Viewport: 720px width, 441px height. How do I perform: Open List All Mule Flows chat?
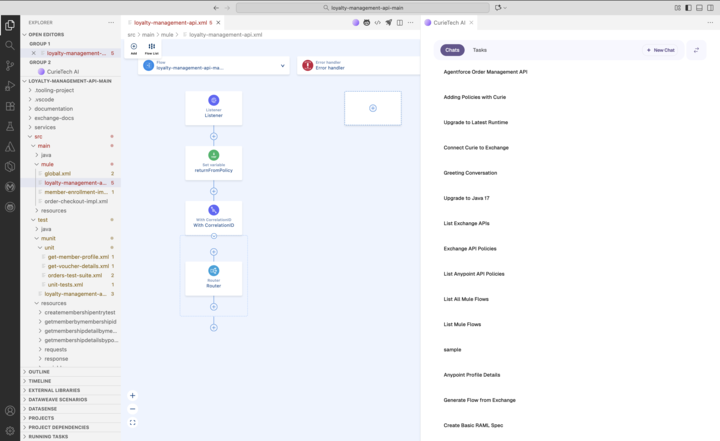pyautogui.click(x=466, y=299)
